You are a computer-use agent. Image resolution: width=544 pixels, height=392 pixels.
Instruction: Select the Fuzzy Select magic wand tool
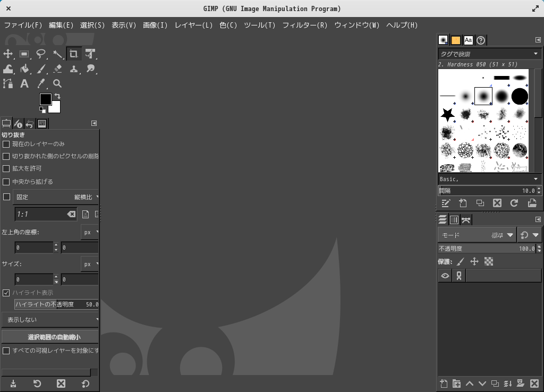57,54
